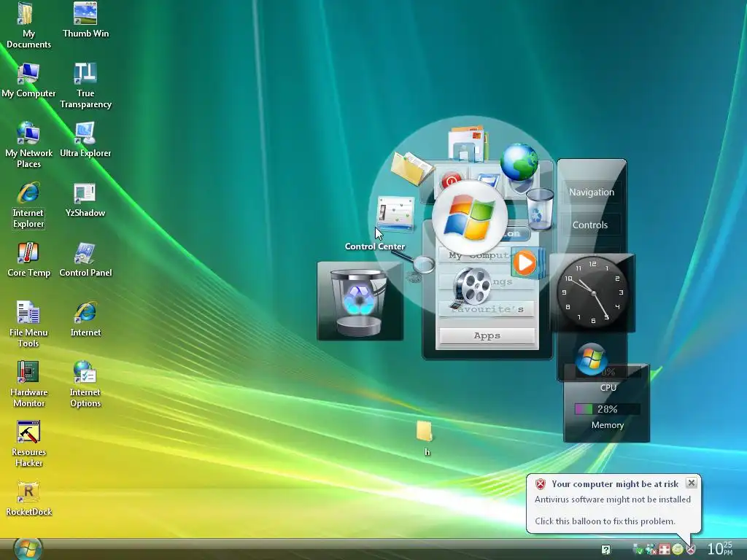Click the security alert balloon to fix problem
Screen dimensions: 747x560
tap(613, 504)
